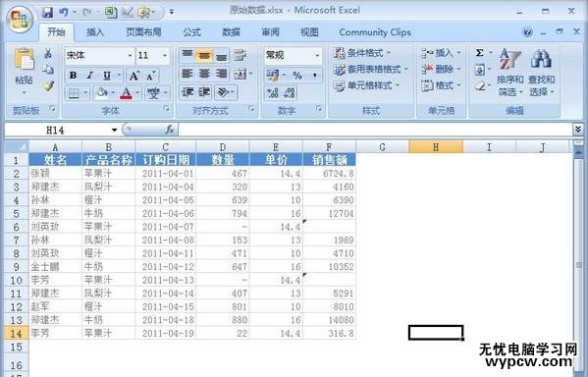
Task: Open the font color dropdown arrow
Action: pos(137,92)
